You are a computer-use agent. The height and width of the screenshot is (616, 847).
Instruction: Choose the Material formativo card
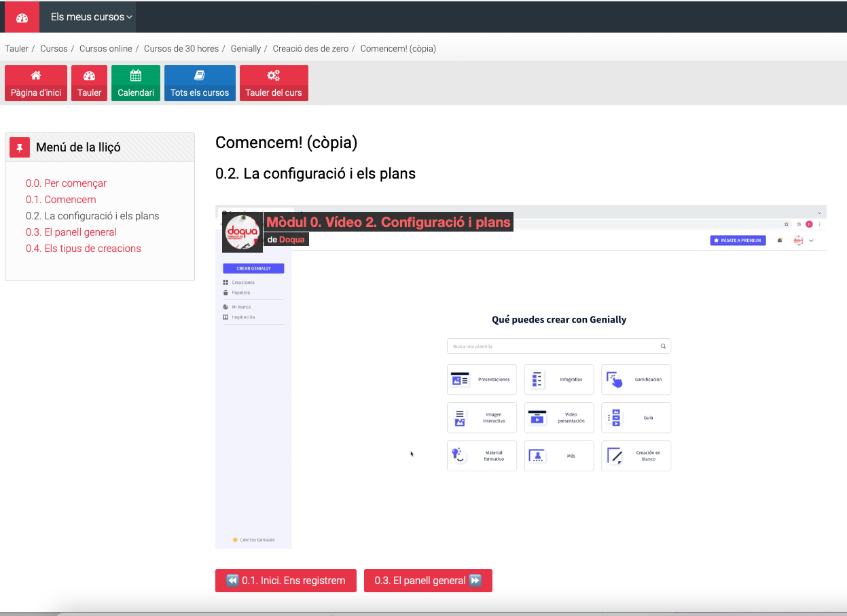(x=482, y=456)
